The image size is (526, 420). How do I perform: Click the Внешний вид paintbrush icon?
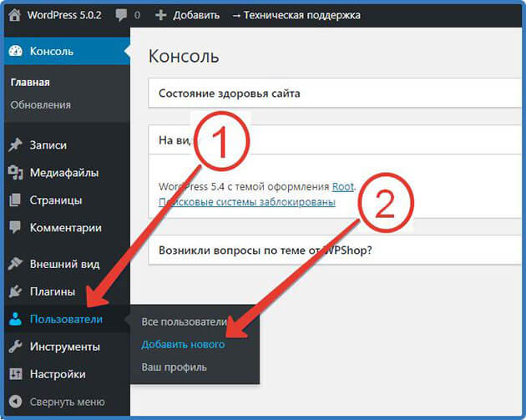pos(15,264)
